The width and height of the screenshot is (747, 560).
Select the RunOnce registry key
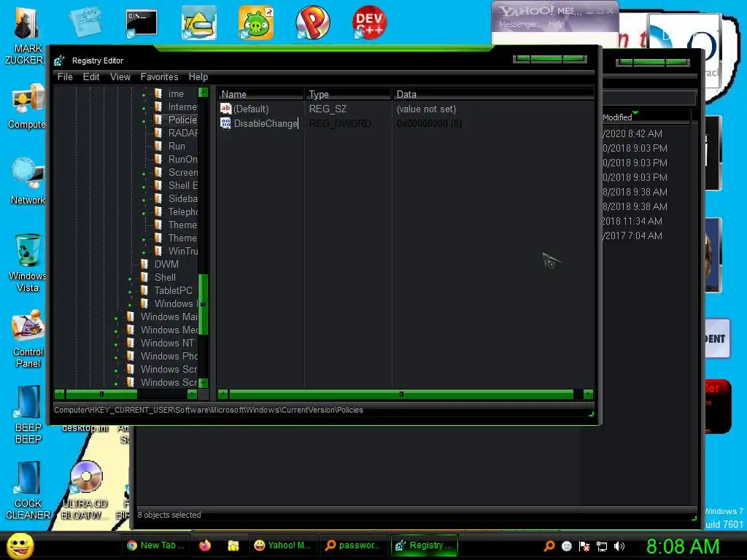(x=183, y=159)
